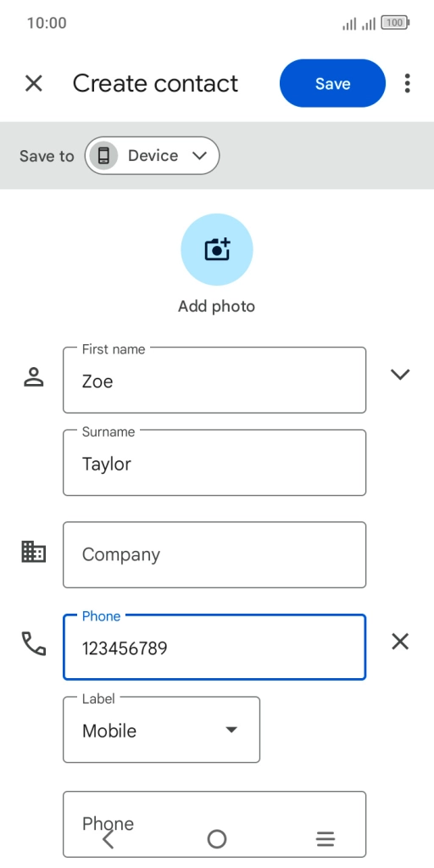Screen dimensions: 434x868
Task: Save the new contact
Action: coord(332,84)
